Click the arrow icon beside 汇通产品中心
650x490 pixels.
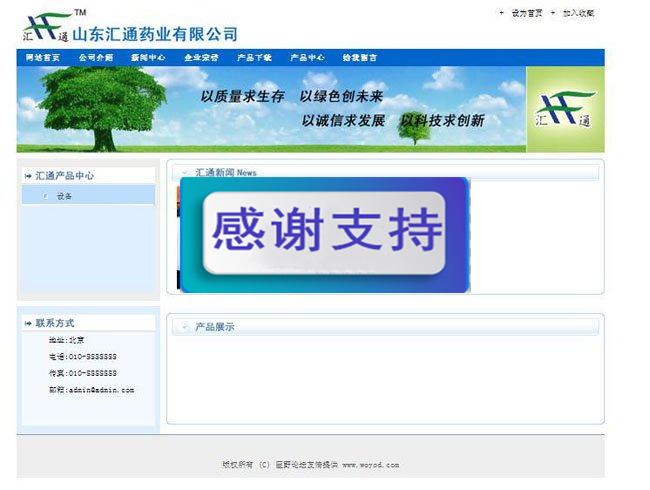[28, 176]
